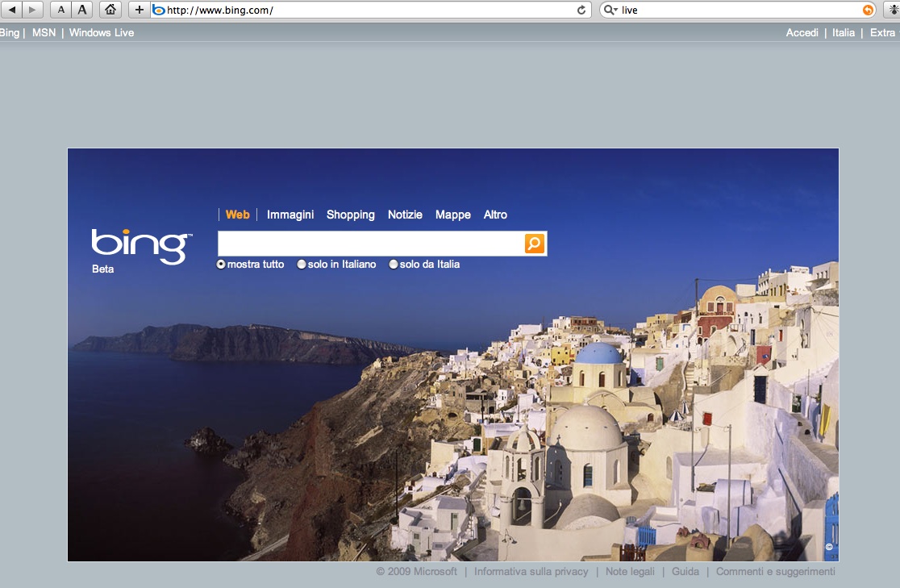Open the Guida help link

[685, 571]
